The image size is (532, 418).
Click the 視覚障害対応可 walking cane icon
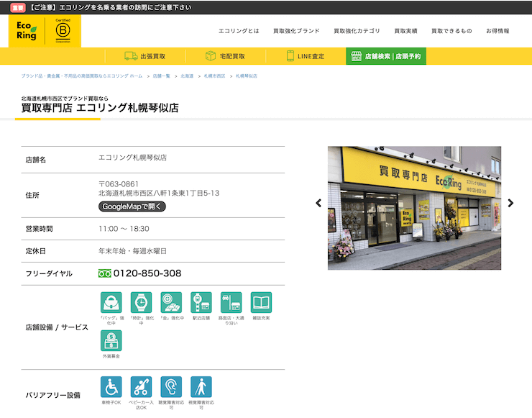[x=201, y=387]
